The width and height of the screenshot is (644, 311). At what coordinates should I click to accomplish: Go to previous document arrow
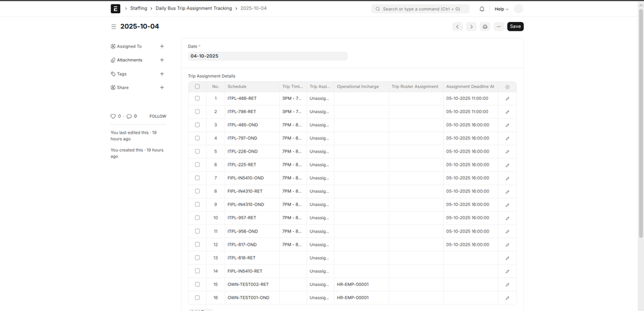(457, 26)
